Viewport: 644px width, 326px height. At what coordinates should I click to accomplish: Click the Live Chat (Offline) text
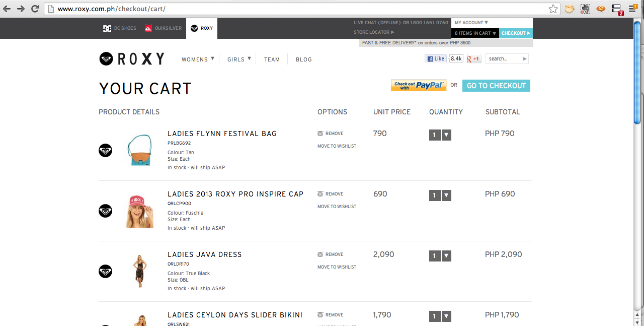coord(377,23)
